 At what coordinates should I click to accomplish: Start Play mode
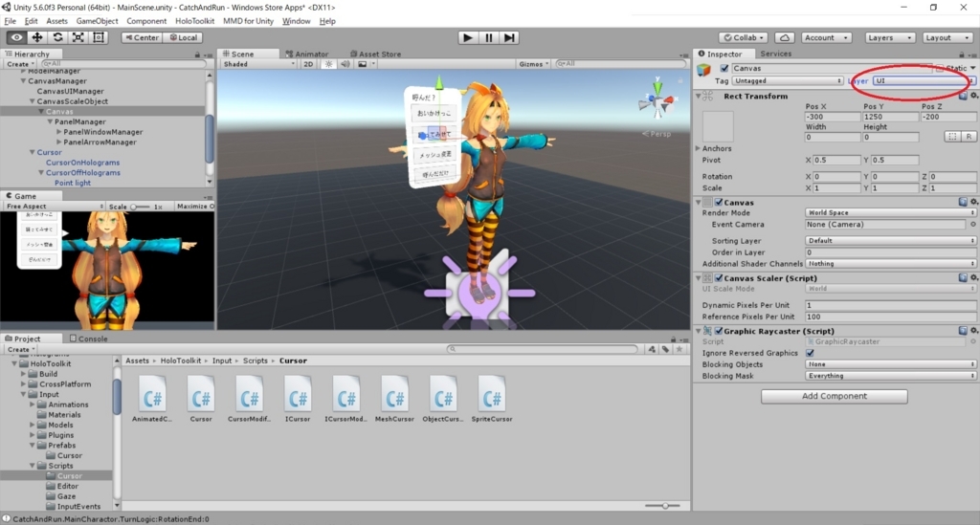pos(467,37)
